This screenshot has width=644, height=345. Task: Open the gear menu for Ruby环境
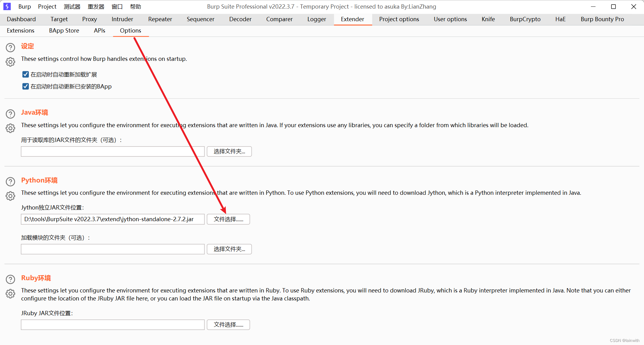click(10, 293)
